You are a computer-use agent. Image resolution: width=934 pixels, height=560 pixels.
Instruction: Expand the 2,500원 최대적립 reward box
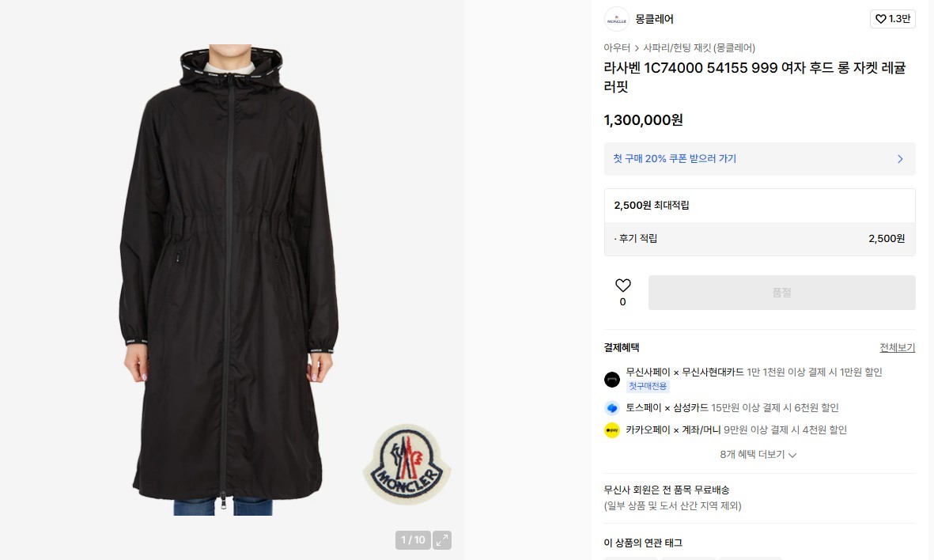[759, 206]
